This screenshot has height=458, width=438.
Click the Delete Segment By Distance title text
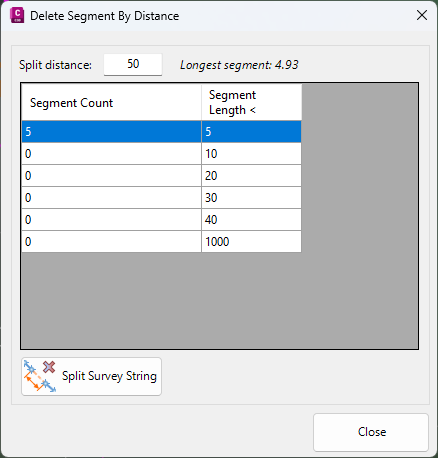[x=105, y=16]
